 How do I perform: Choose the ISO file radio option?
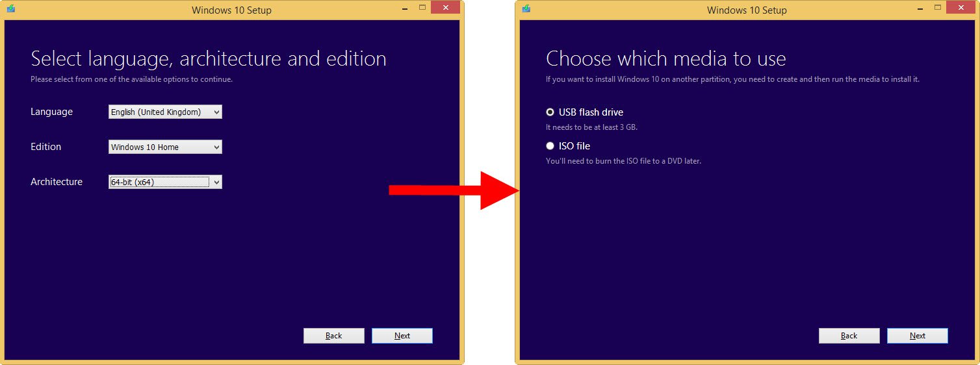click(550, 146)
